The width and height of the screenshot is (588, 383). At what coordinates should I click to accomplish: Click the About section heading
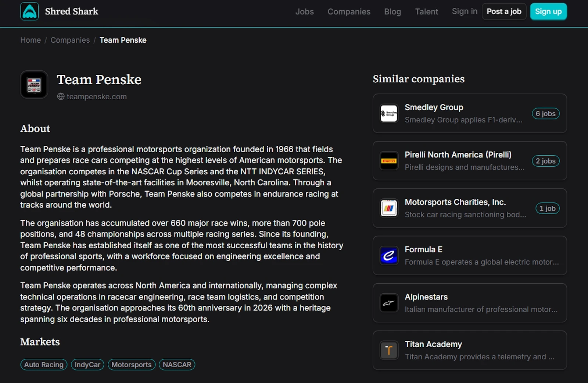click(x=35, y=128)
